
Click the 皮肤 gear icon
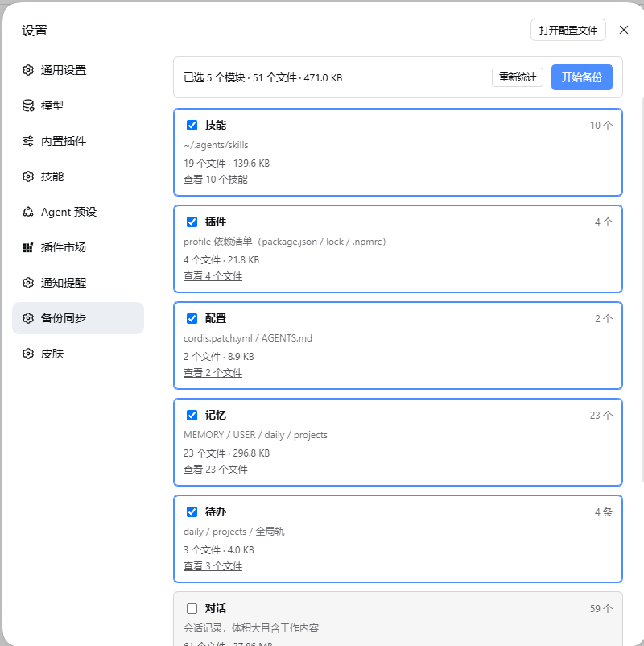[x=28, y=354]
